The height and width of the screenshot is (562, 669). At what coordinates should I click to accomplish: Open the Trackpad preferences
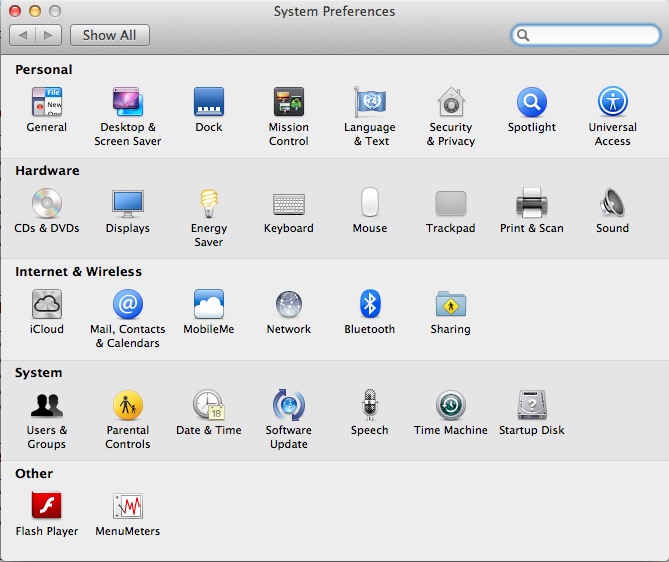[x=451, y=204]
